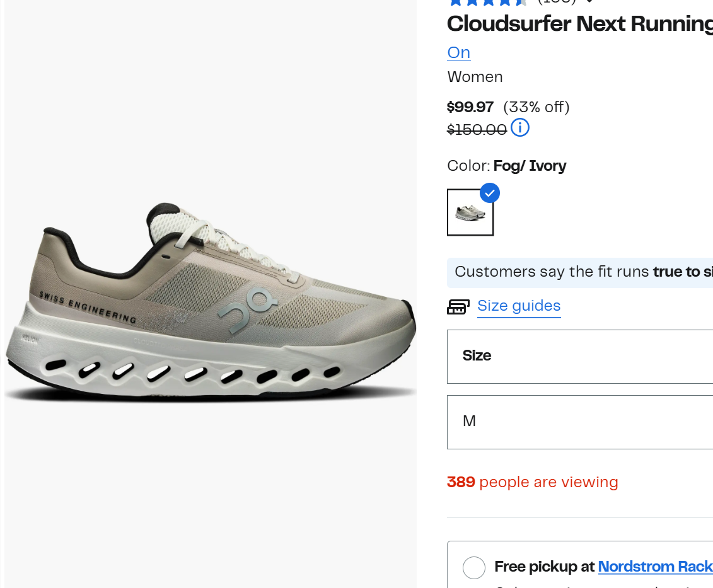The width and height of the screenshot is (713, 588).
Task: Click the 389 people are viewing text
Action: (x=533, y=482)
